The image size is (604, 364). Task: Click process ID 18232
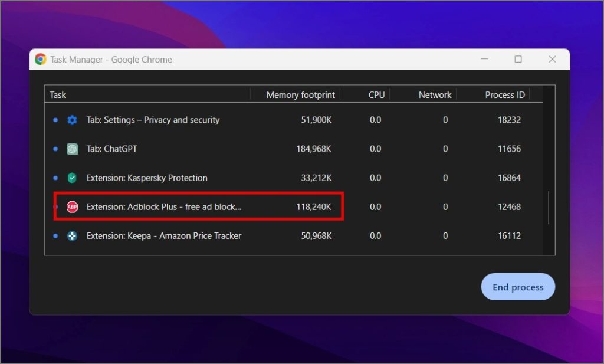pyautogui.click(x=509, y=120)
